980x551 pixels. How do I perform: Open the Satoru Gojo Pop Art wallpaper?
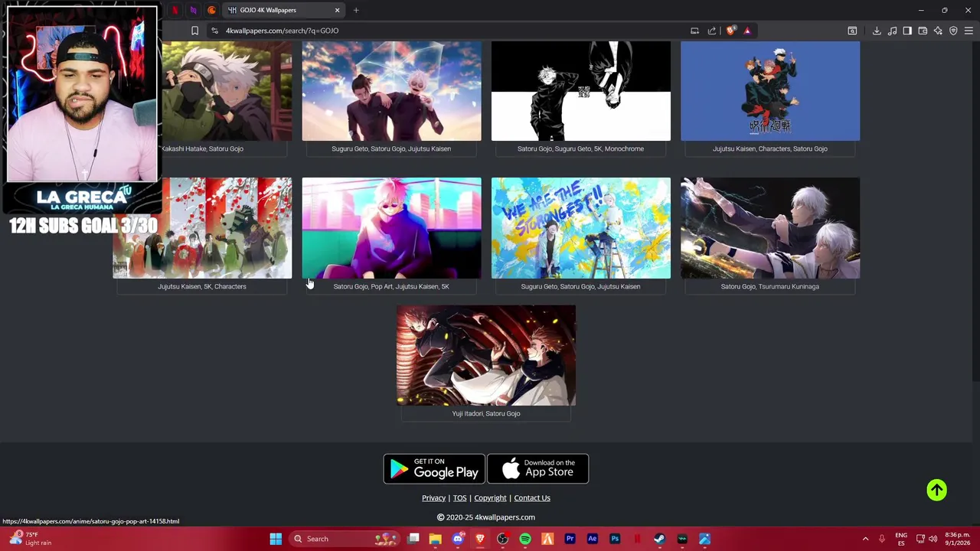pos(391,228)
